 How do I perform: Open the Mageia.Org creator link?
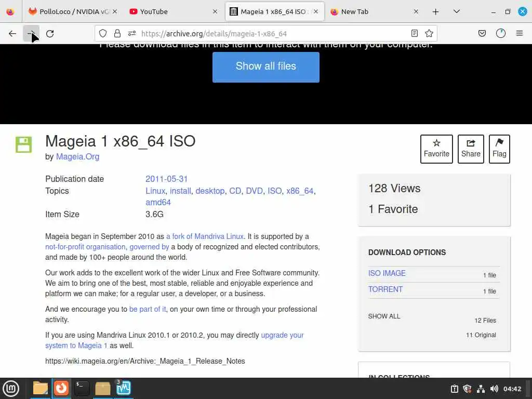[78, 156]
